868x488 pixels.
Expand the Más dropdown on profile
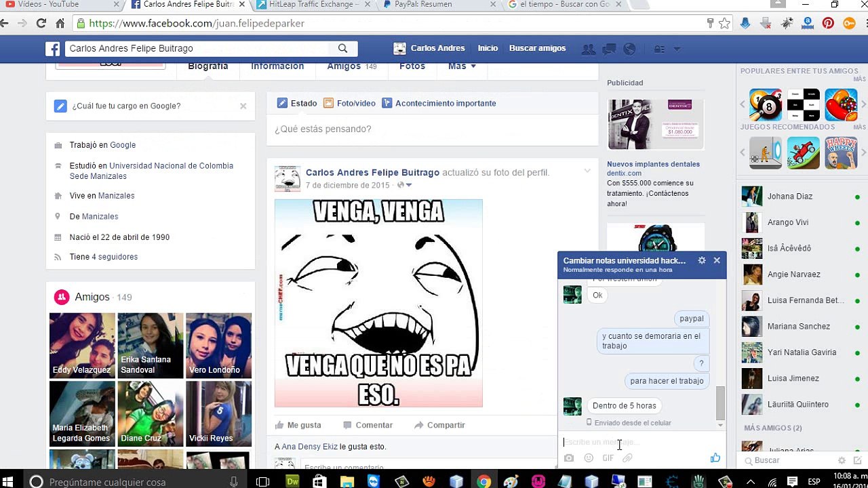[x=462, y=66]
